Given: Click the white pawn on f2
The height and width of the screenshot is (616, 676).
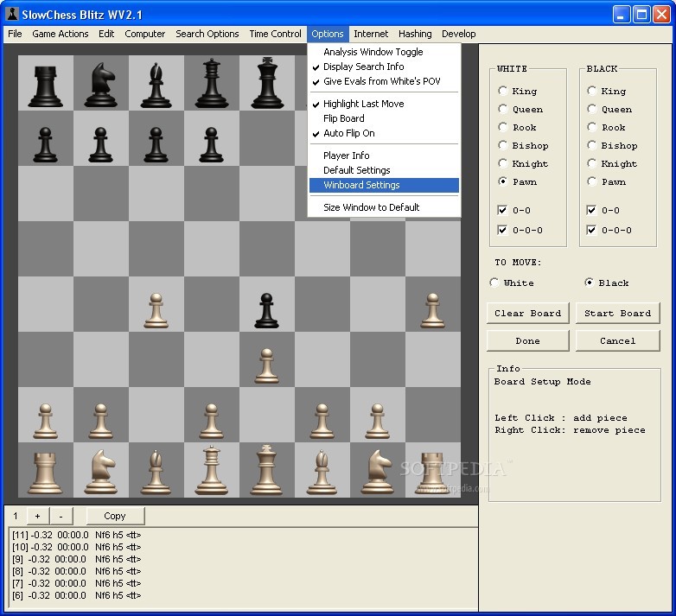Looking at the screenshot, I should 322,421.
